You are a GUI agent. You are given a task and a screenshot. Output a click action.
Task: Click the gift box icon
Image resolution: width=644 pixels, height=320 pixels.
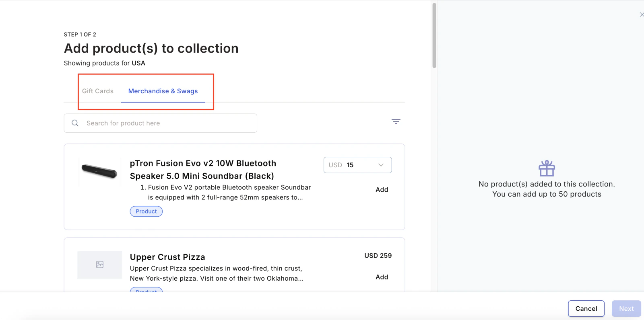(x=547, y=168)
